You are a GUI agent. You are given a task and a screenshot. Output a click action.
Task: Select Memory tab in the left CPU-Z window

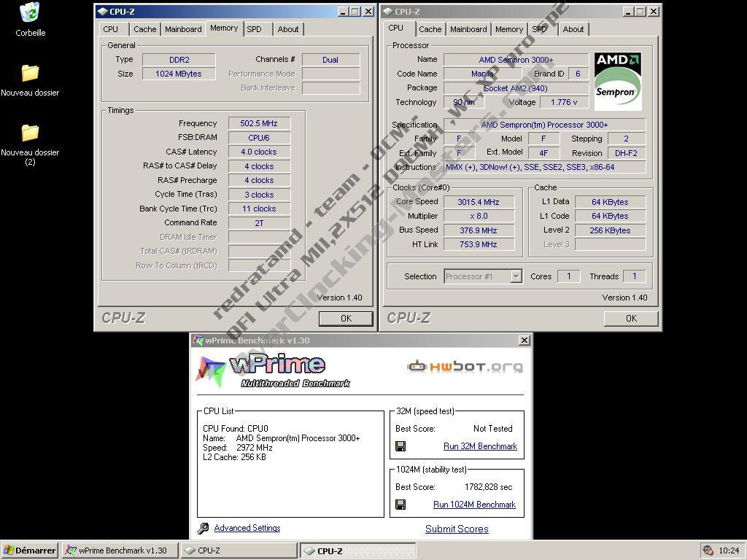point(224,28)
